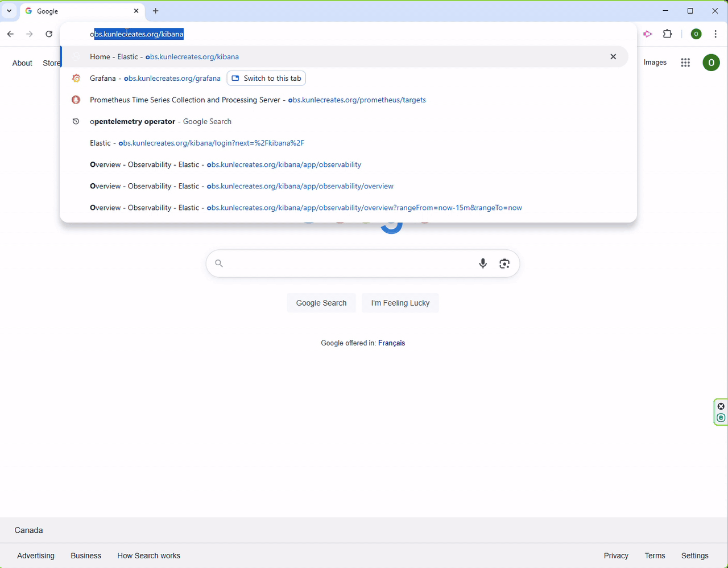The height and width of the screenshot is (568, 728).
Task: Open the Settings footer menu
Action: point(695,555)
